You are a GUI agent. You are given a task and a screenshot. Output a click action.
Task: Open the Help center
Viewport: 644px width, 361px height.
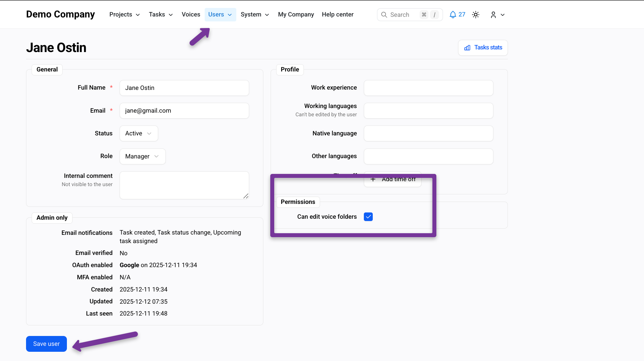[337, 14]
